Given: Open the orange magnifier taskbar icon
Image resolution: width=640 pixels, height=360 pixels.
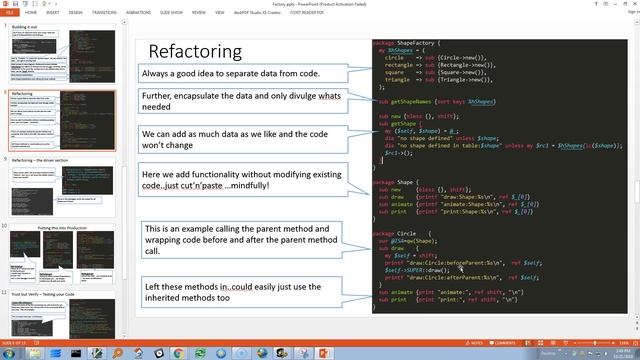Looking at the screenshot, I should 118,353.
